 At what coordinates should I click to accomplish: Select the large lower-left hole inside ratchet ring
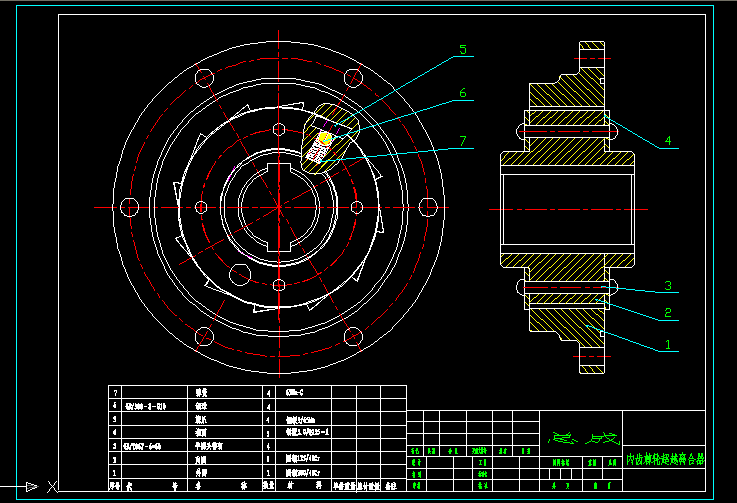(x=239, y=273)
